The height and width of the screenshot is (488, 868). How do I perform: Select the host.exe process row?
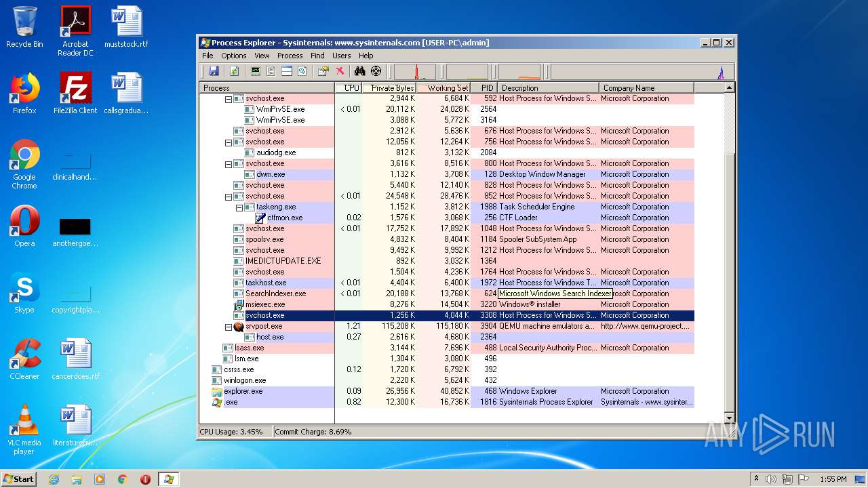[447, 337]
